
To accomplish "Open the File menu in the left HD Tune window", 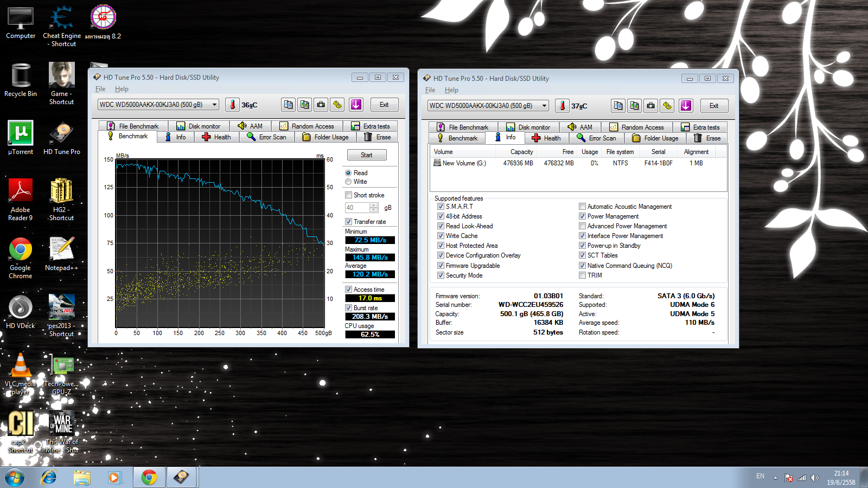I will coord(100,89).
